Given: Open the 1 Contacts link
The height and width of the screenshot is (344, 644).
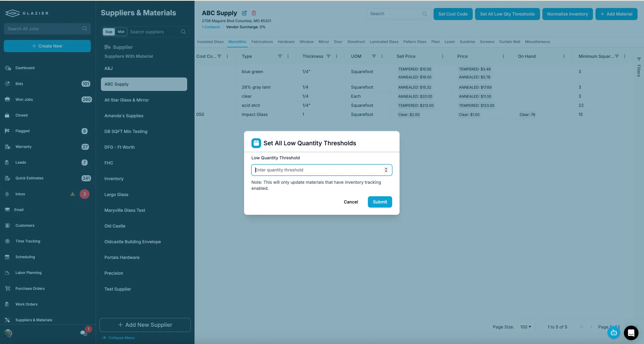Looking at the screenshot, I should click(x=211, y=27).
